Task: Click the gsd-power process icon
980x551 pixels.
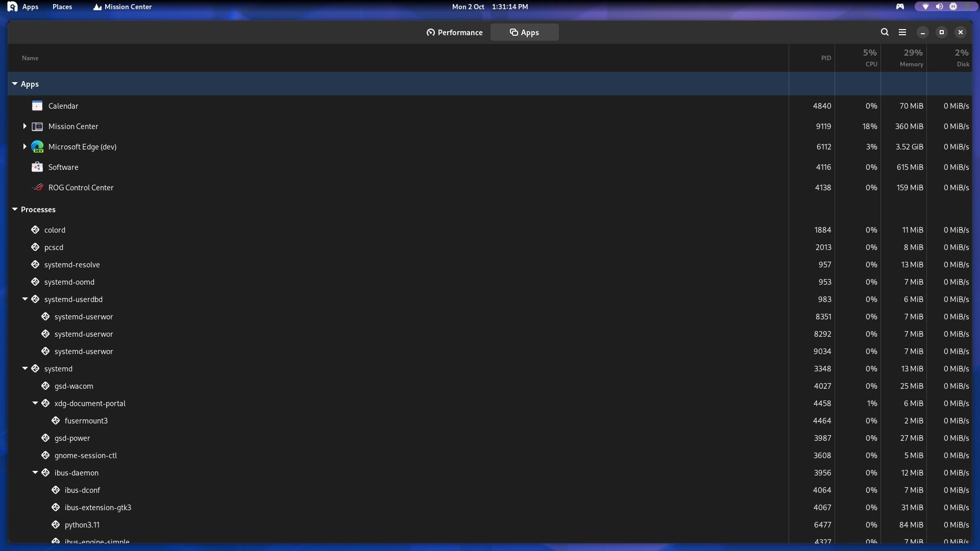Action: (45, 438)
